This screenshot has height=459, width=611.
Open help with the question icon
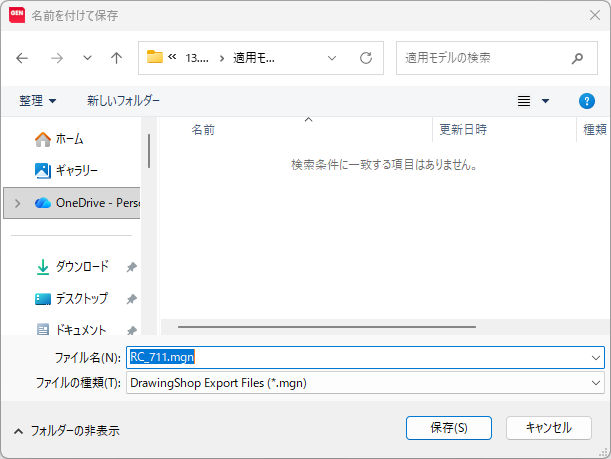coord(586,101)
